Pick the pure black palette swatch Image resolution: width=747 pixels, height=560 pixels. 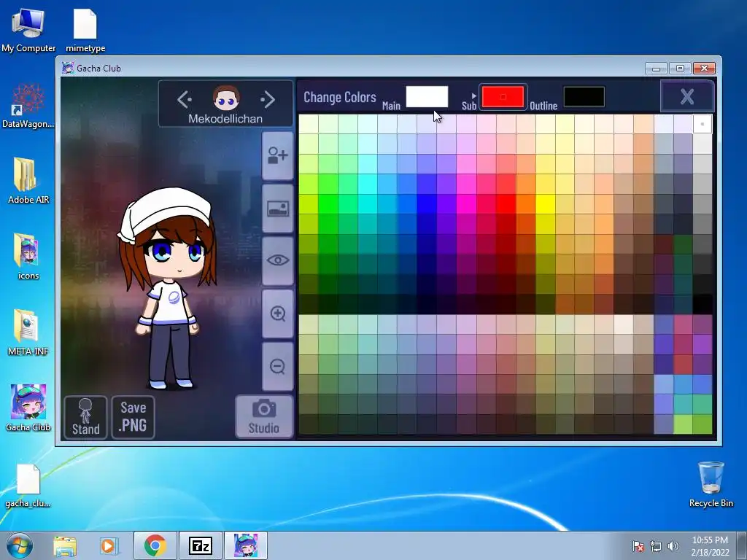tap(703, 304)
